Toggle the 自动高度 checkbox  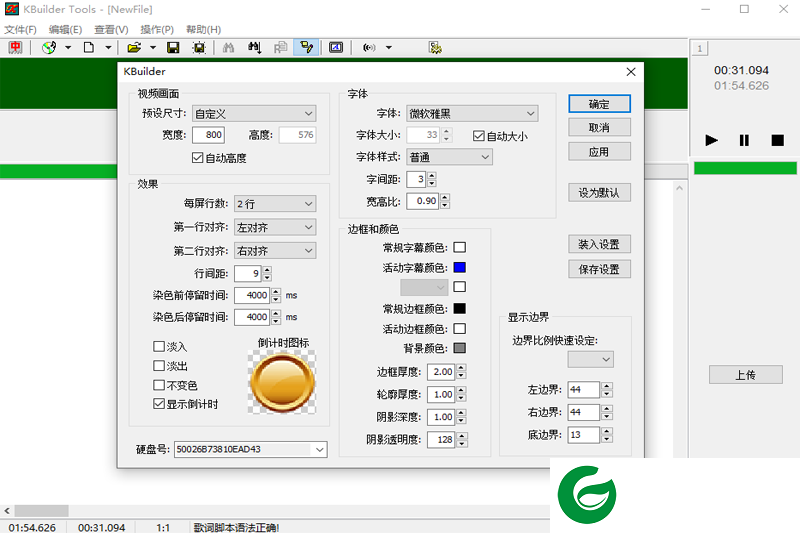(x=197, y=158)
